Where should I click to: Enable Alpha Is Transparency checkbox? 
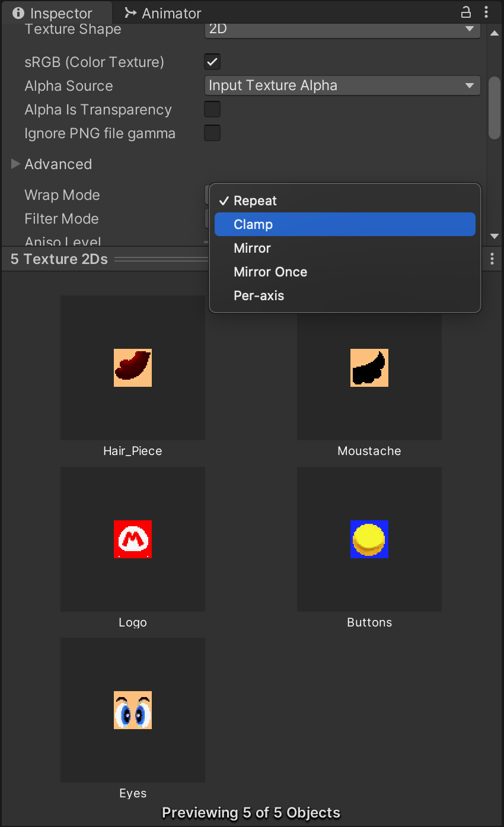pyautogui.click(x=212, y=109)
